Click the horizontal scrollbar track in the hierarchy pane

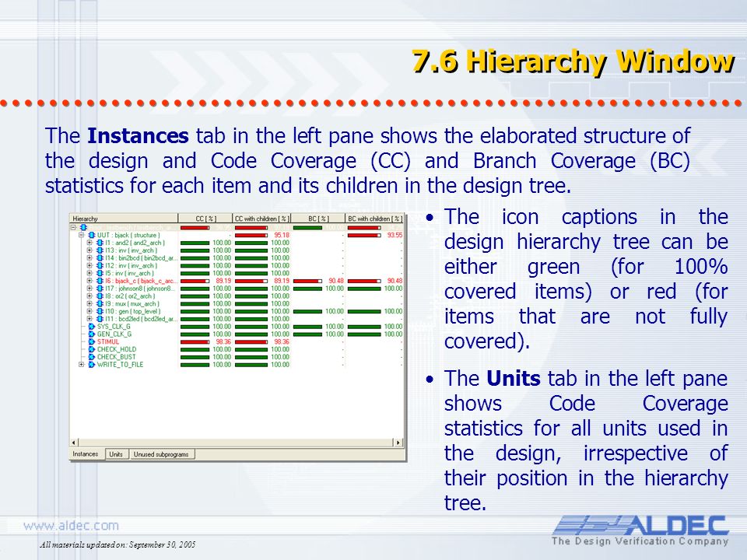point(236,443)
